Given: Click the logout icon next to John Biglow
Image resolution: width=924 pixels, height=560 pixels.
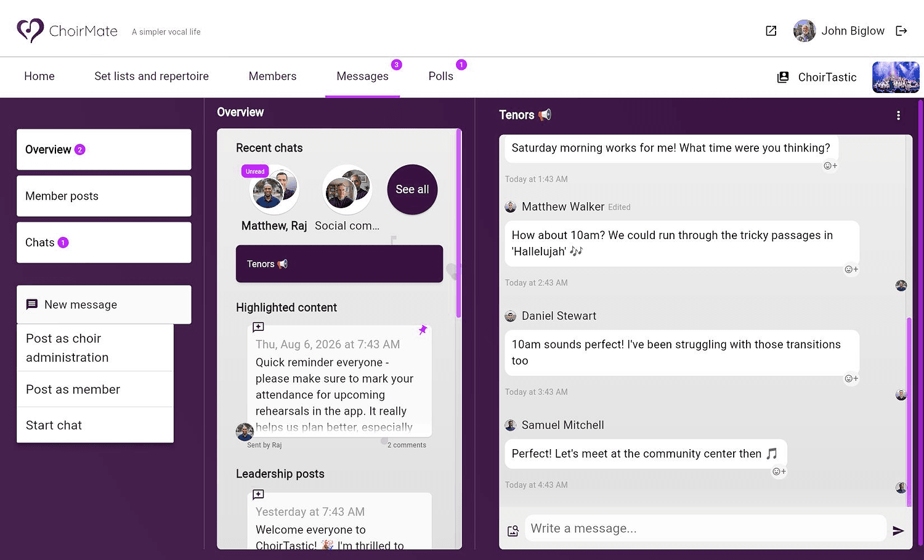Looking at the screenshot, I should pyautogui.click(x=901, y=31).
